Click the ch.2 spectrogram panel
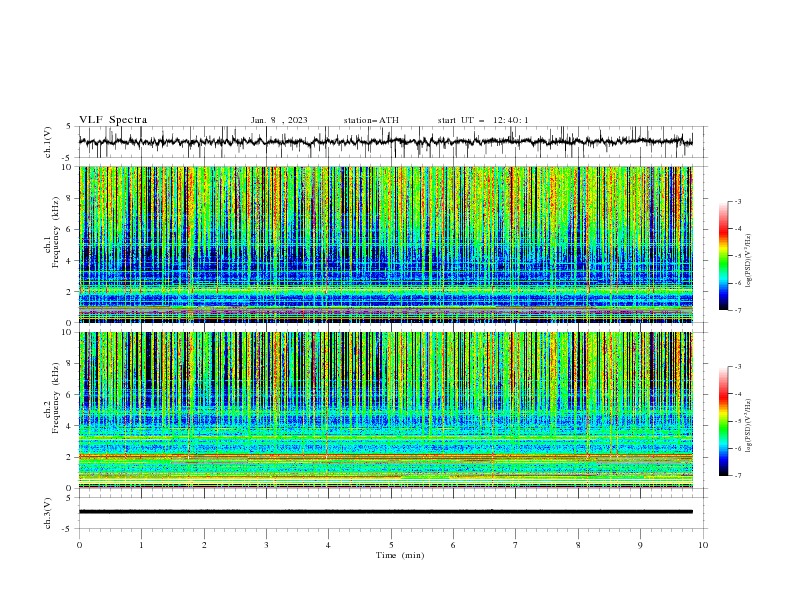Image resolution: width=792 pixels, height=612 pixels. pyautogui.click(x=386, y=410)
